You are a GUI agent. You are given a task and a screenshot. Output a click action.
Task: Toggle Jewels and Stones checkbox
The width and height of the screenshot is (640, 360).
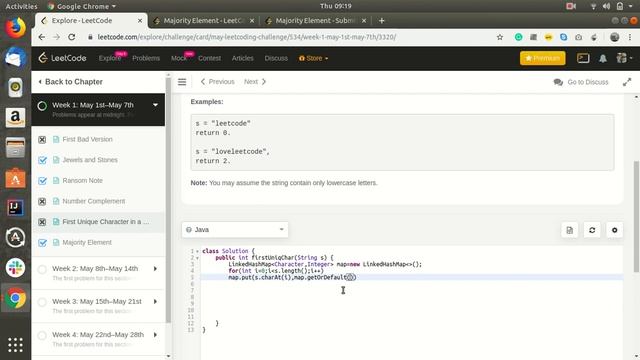(x=42, y=160)
